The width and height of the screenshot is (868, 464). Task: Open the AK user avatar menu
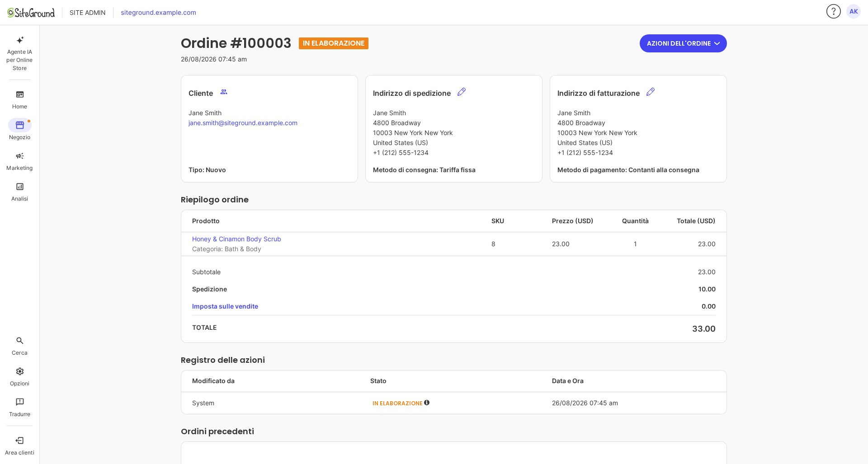point(854,11)
